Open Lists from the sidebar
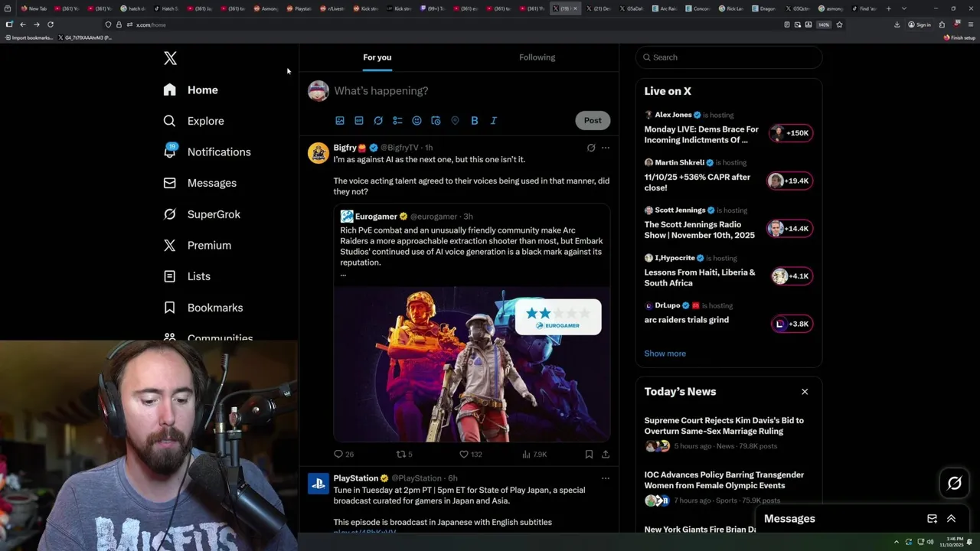 [187, 276]
